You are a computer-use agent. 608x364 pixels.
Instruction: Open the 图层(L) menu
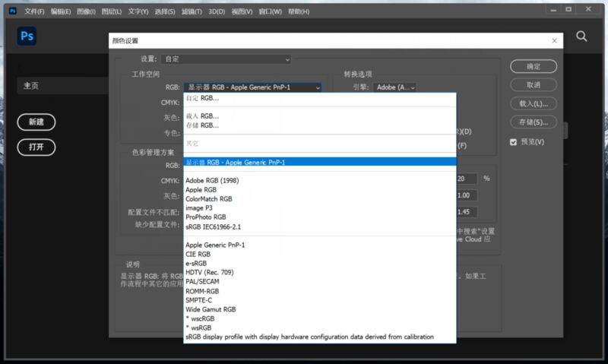click(x=111, y=11)
